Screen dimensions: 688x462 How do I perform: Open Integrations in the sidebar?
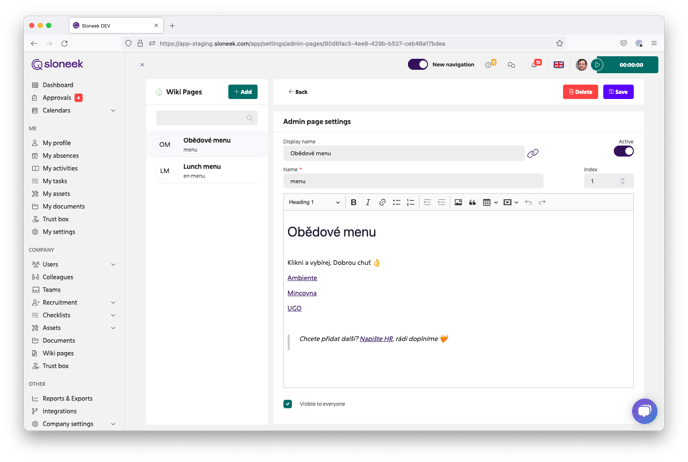tap(59, 411)
